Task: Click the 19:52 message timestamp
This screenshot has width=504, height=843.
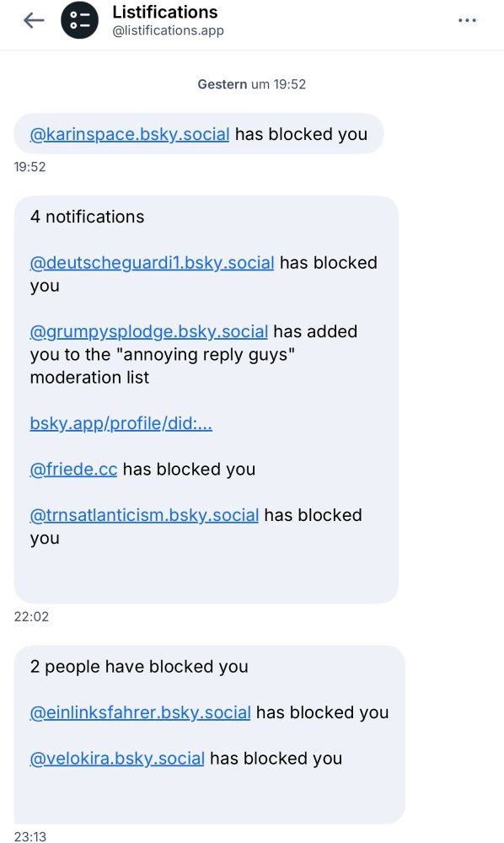Action: tap(31, 167)
